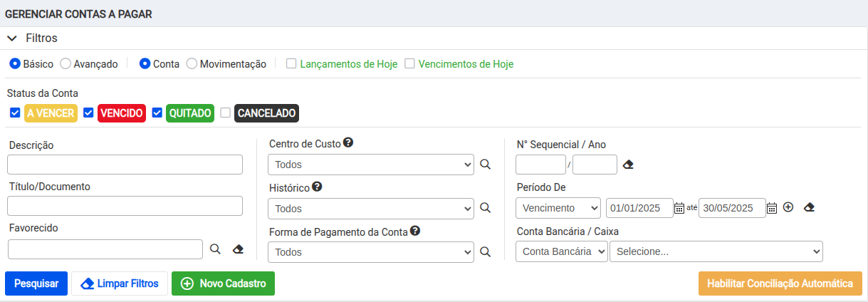
Task: Open the Forma de Pagamento da Conta dropdown
Action: coord(371,252)
